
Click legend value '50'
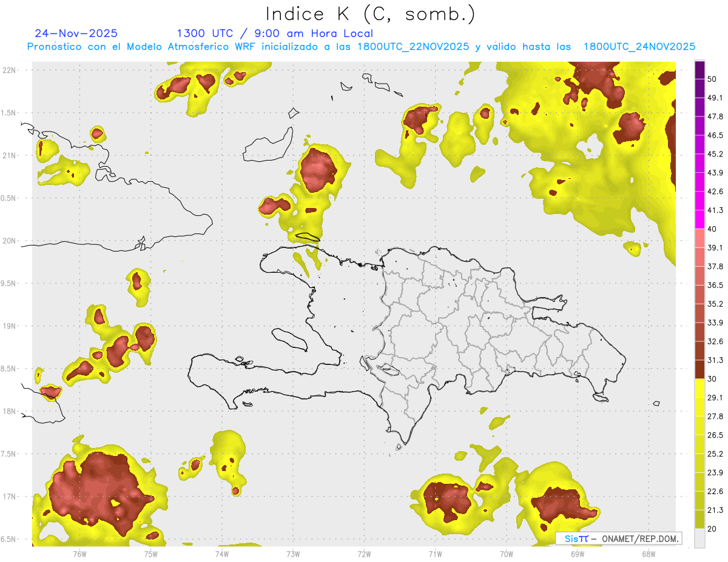[712, 79]
